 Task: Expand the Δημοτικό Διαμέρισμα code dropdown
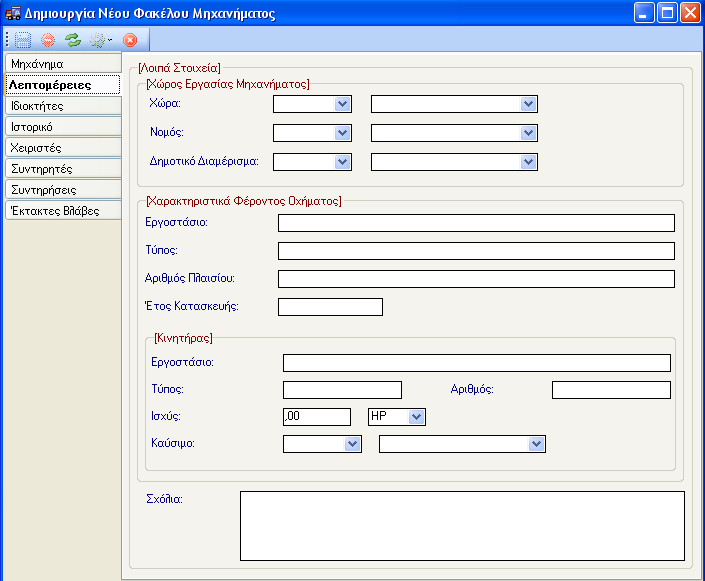click(342, 162)
